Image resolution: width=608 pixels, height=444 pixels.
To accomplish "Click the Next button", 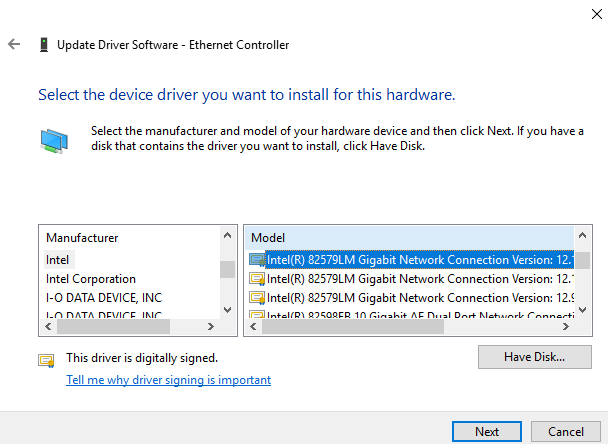I will pyautogui.click(x=487, y=432).
